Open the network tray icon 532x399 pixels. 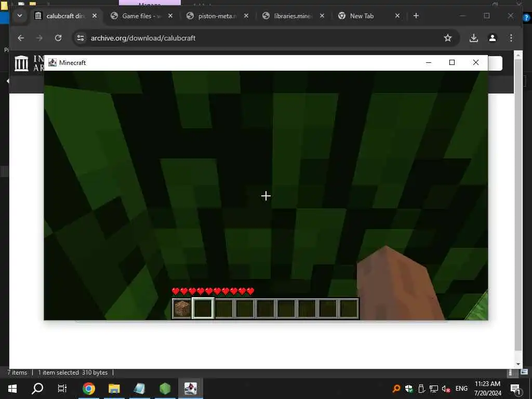point(433,389)
